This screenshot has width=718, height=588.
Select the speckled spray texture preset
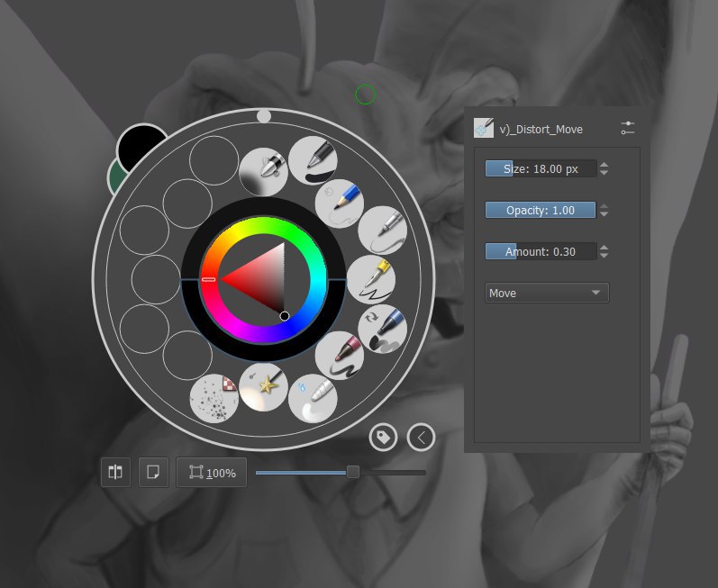coord(214,399)
